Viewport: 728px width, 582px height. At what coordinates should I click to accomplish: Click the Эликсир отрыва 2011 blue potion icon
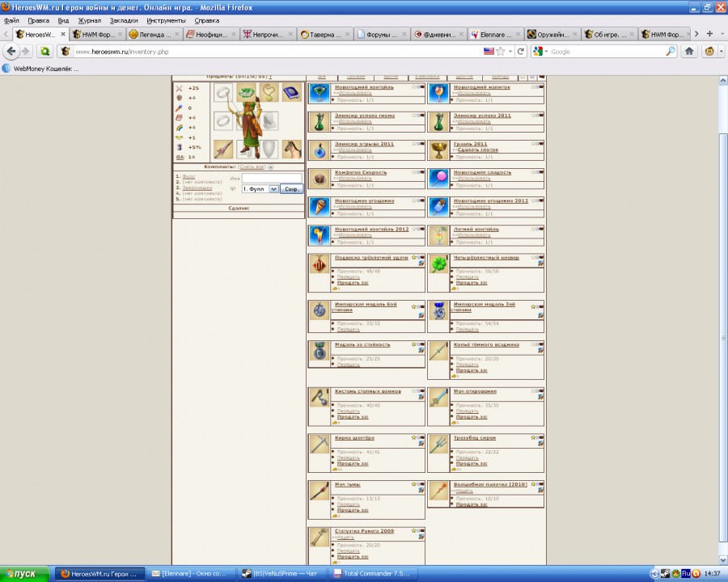tap(320, 150)
